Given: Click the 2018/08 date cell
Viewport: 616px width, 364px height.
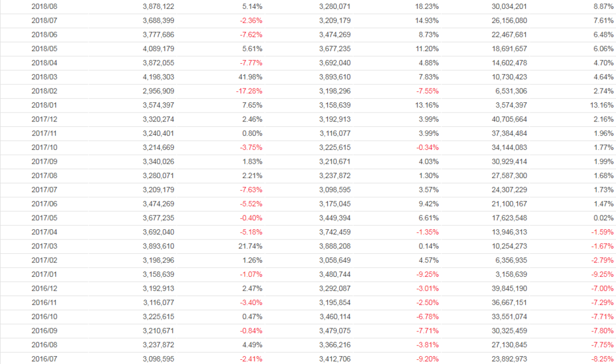Looking at the screenshot, I should [x=45, y=7].
